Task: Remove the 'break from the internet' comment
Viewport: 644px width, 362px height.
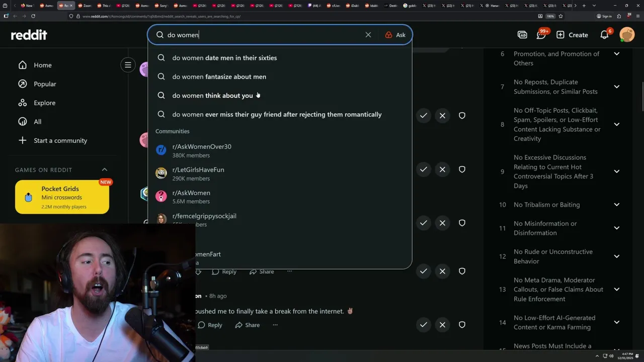Action: point(442,325)
